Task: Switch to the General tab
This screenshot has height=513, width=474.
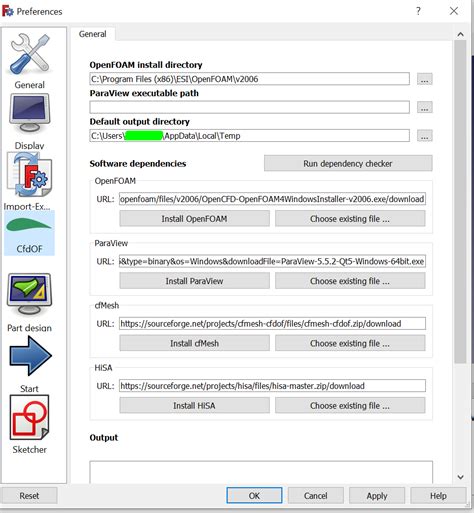Action: [x=93, y=34]
